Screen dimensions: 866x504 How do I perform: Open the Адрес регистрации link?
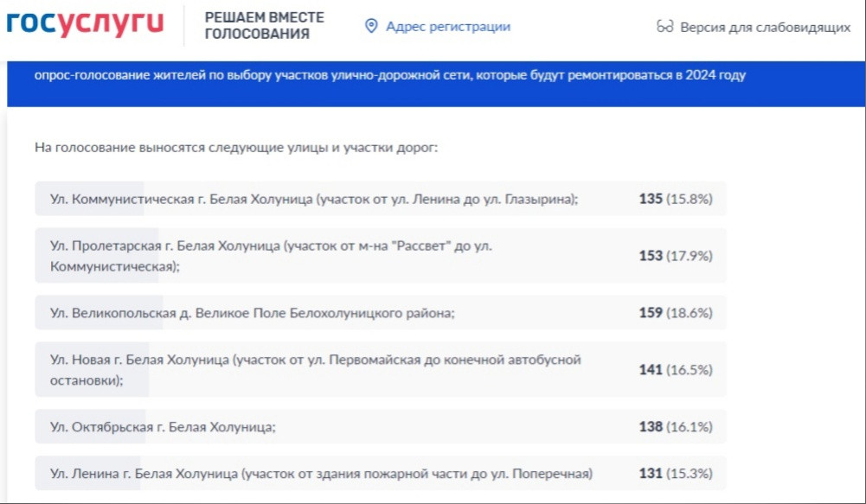pos(447,27)
